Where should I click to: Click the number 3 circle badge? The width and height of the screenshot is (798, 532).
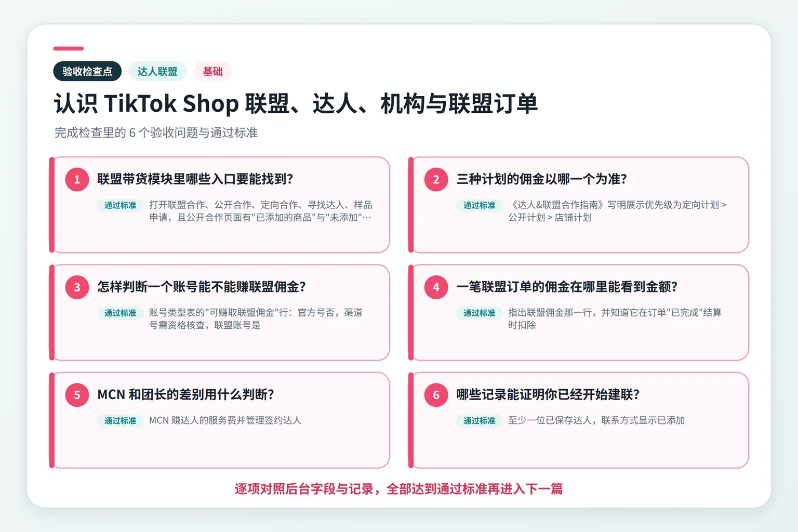click(x=77, y=287)
